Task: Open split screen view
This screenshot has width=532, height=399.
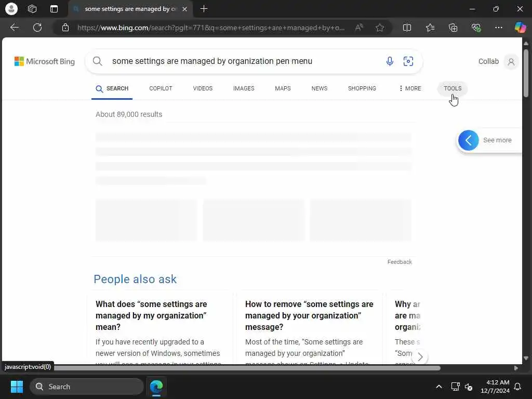Action: [407, 28]
